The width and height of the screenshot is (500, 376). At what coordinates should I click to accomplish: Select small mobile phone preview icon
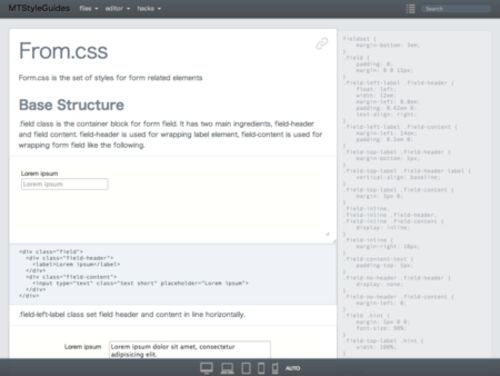point(275,369)
